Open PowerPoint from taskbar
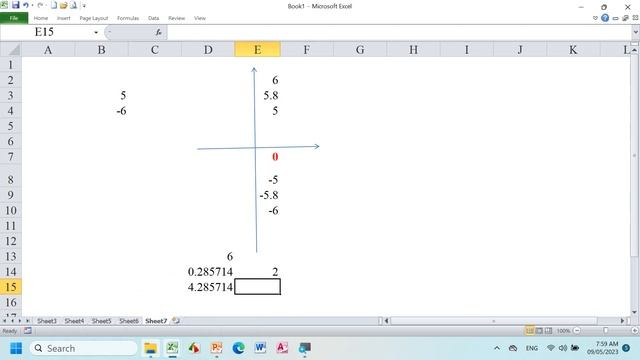The width and height of the screenshot is (640, 360). pos(216,348)
